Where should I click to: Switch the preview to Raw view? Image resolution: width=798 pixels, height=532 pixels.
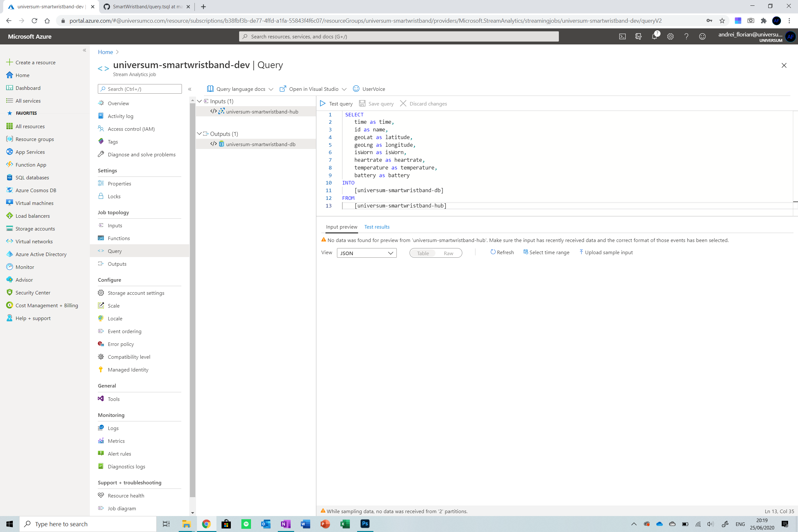(x=448, y=253)
